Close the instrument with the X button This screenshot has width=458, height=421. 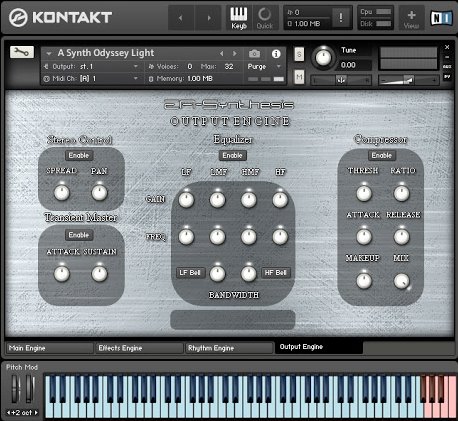[447, 47]
